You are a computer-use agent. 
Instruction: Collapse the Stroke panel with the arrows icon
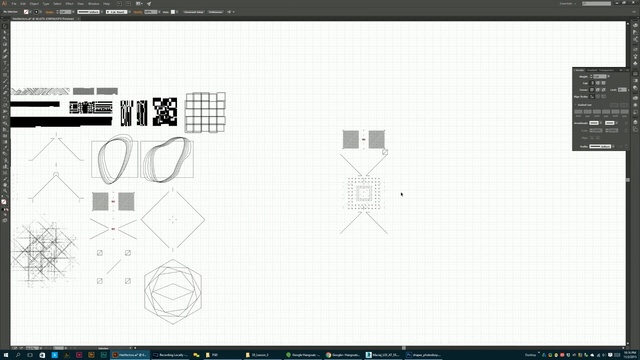click(x=621, y=70)
